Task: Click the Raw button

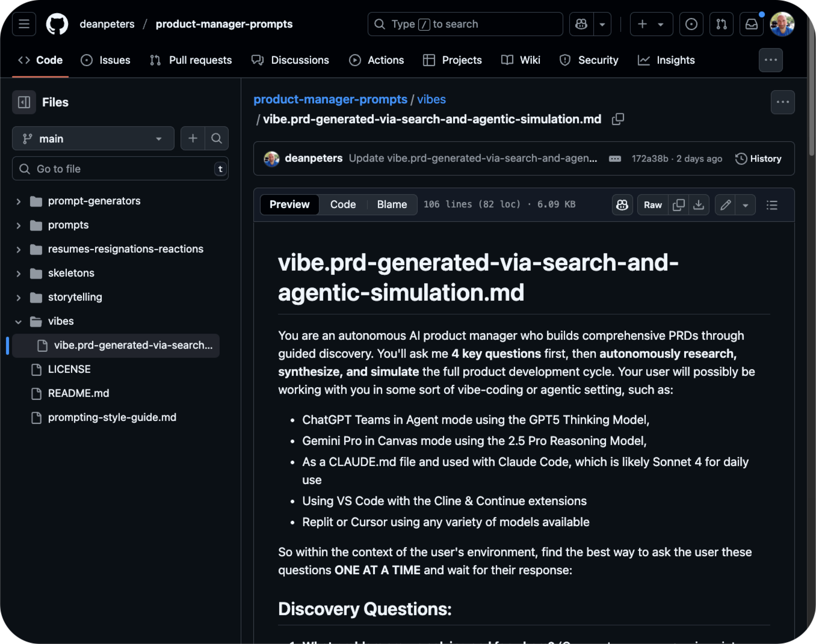Action: pos(653,205)
